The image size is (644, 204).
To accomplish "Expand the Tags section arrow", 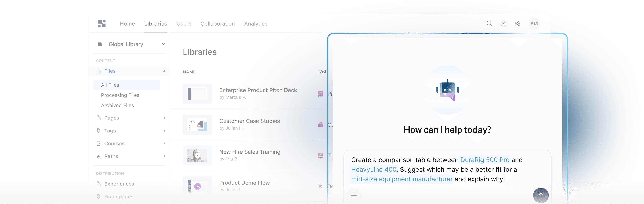I will point(165,131).
